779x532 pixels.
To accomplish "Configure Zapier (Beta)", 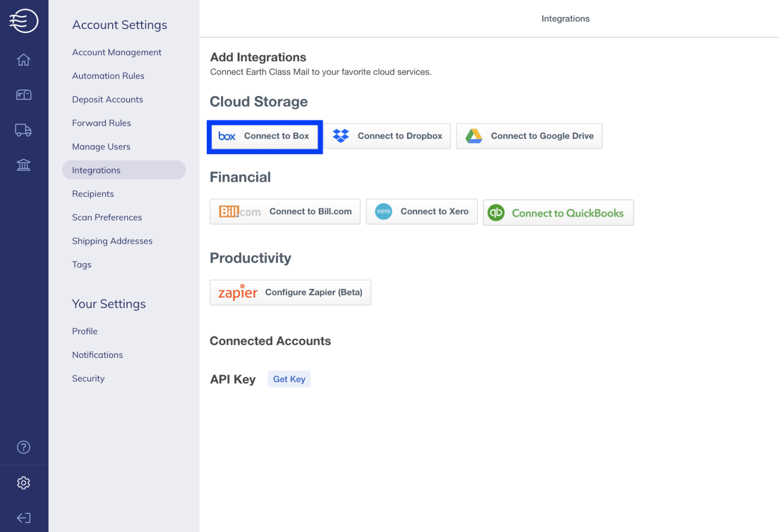I will point(290,292).
